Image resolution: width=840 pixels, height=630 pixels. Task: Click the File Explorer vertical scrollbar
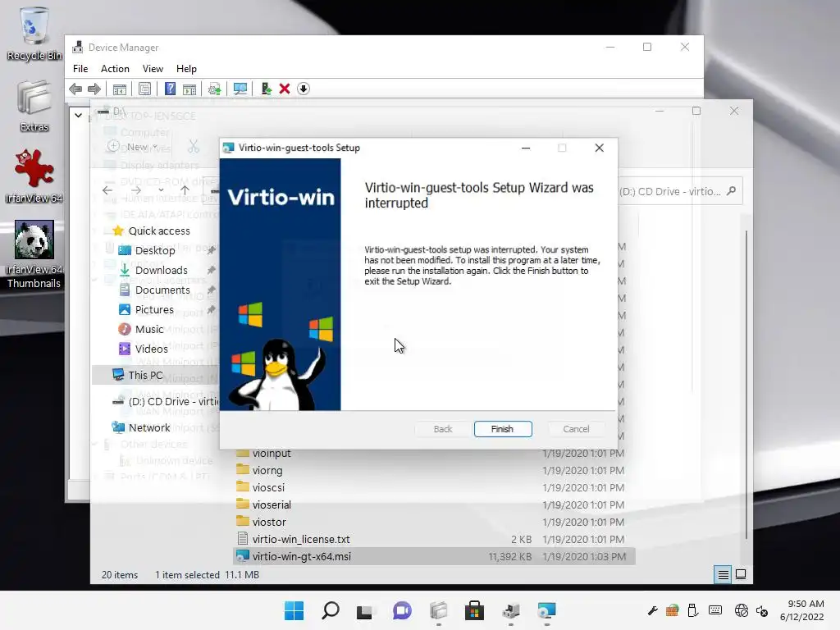point(746,385)
